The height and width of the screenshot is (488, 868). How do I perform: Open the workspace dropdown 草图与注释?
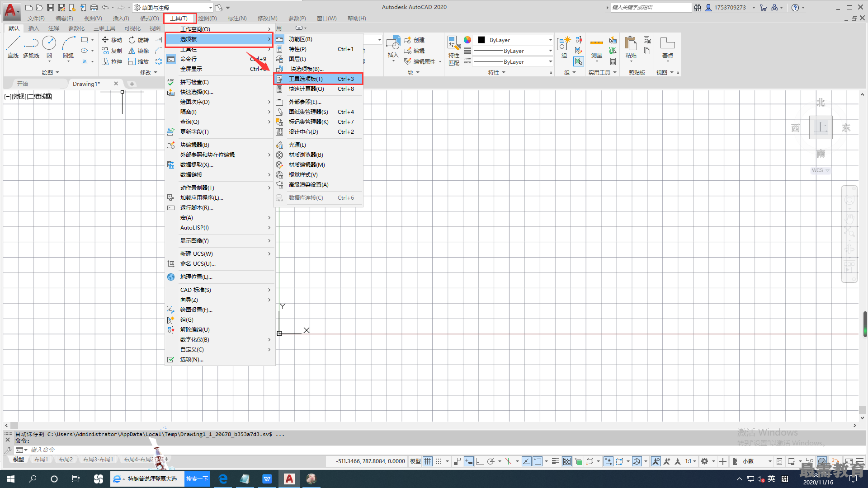point(173,7)
